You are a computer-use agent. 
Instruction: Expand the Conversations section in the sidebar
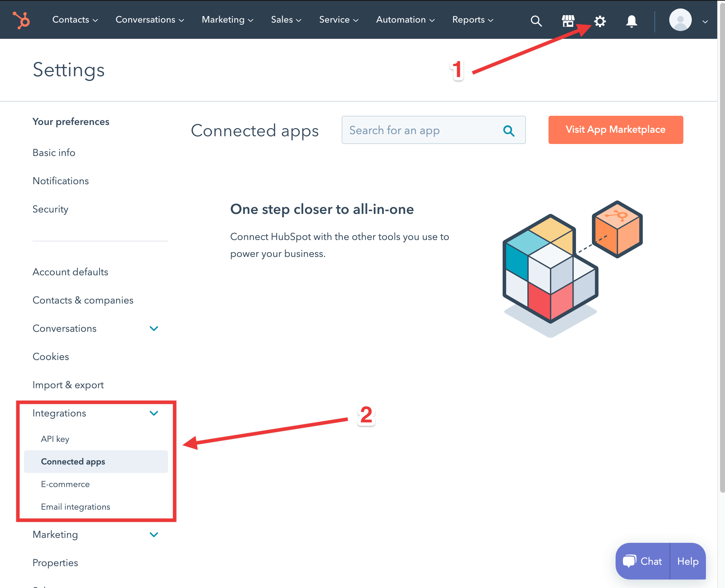tap(154, 328)
